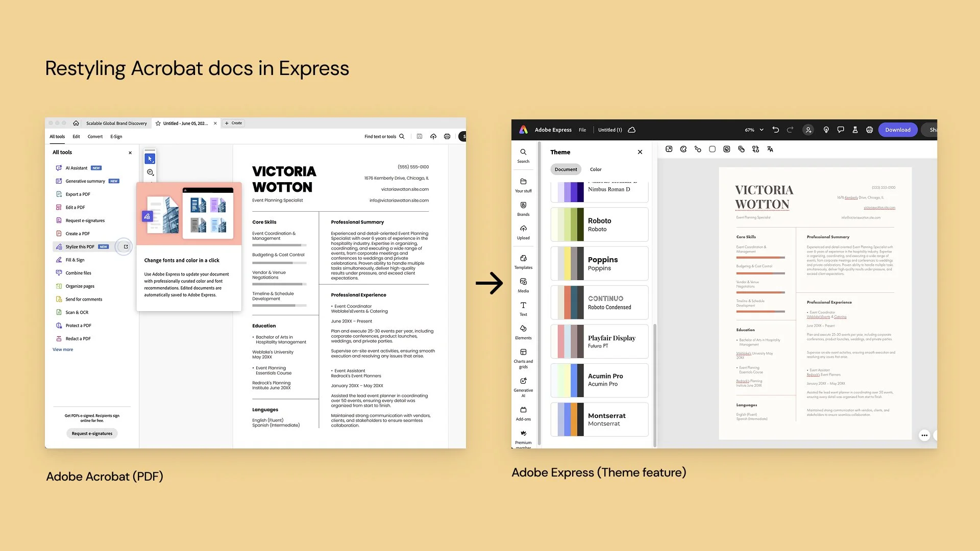Open Charts and grids in Express
The height and width of the screenshot is (551, 980).
(x=523, y=359)
